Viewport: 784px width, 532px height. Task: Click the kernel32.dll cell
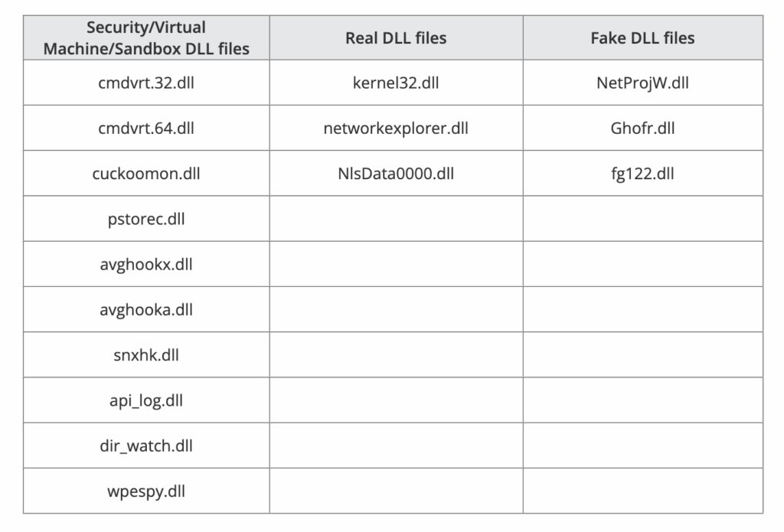tap(396, 83)
